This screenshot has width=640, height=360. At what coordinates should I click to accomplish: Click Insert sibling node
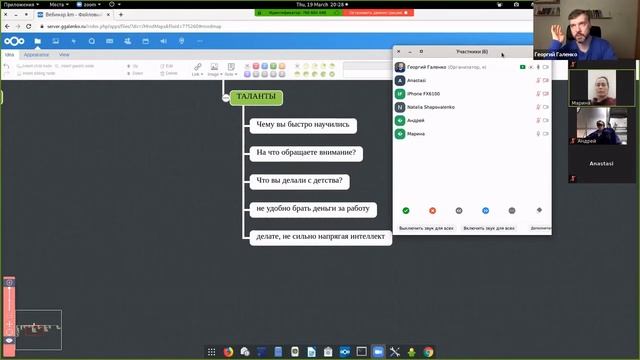36,73
